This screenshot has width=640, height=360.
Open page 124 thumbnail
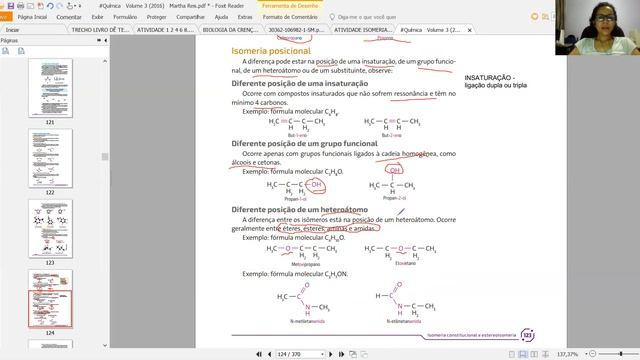pos(50,298)
